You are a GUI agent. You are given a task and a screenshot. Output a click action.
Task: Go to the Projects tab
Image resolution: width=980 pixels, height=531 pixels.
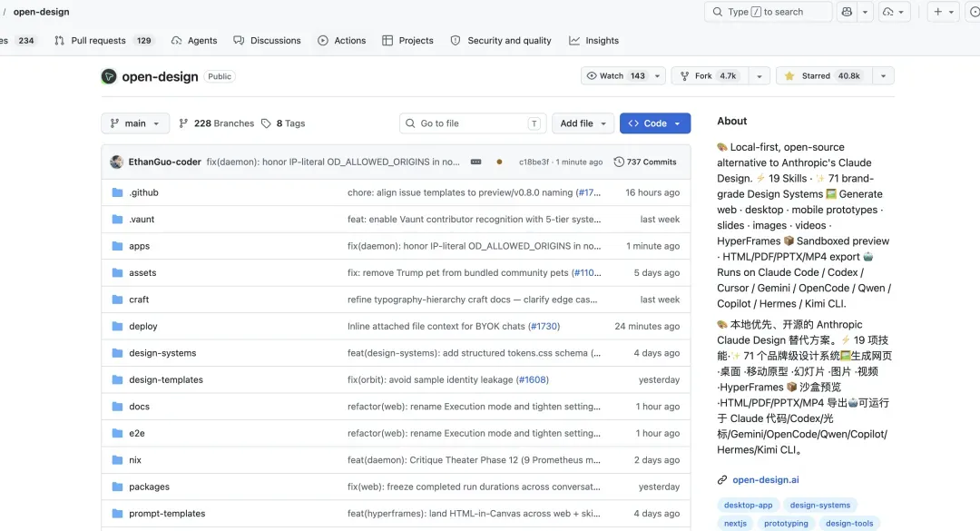pos(407,40)
